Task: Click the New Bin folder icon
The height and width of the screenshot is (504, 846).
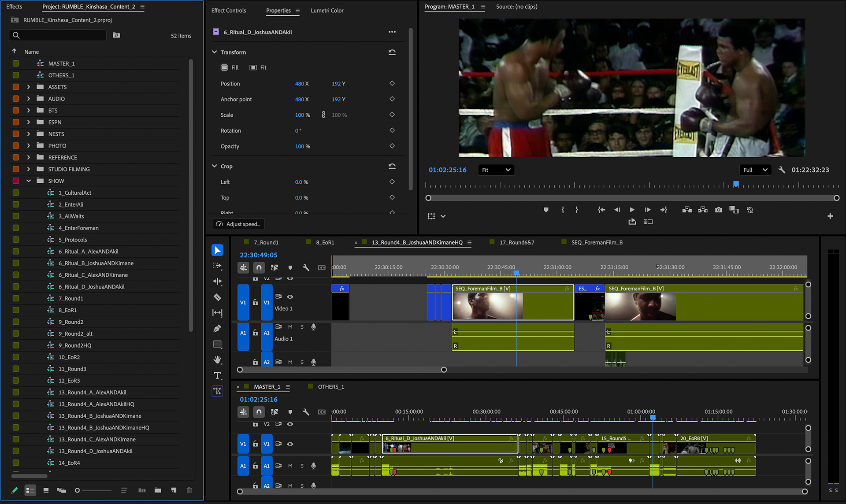Action: [158, 490]
